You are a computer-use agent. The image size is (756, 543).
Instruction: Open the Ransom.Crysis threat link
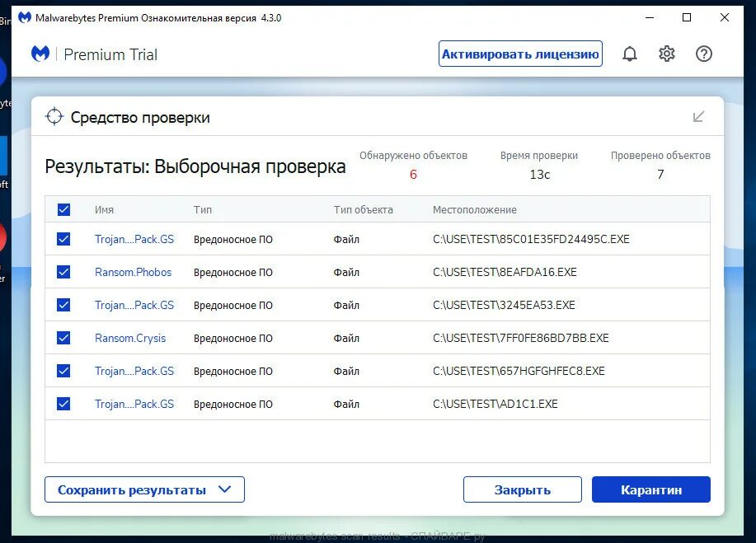click(x=130, y=338)
